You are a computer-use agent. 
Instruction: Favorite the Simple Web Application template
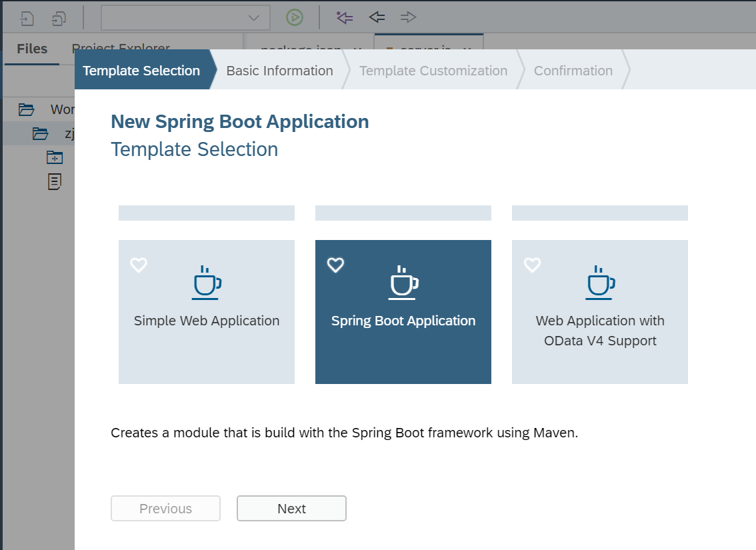(x=139, y=265)
